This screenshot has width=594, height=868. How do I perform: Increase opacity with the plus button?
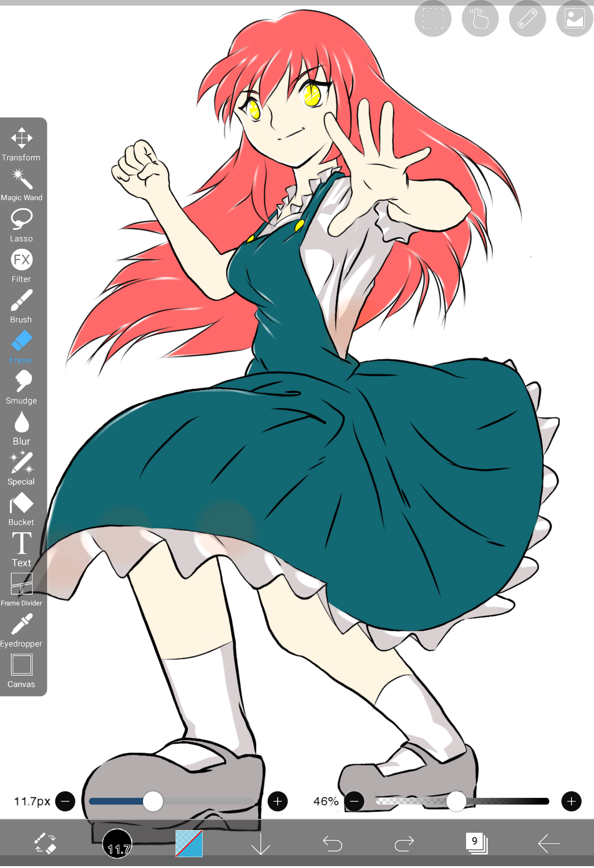tap(571, 802)
